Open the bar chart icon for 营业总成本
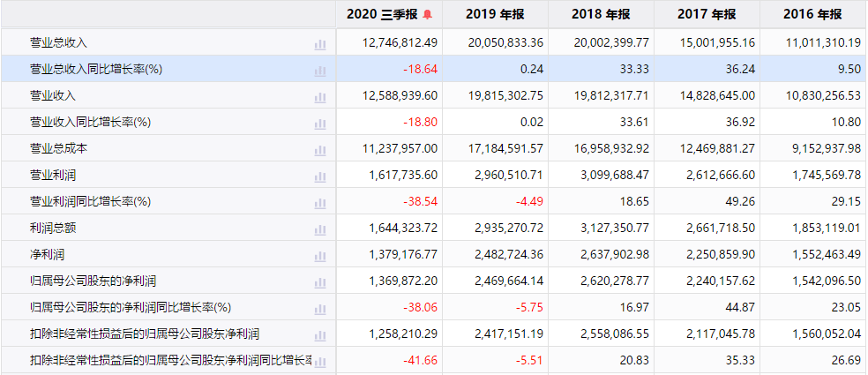The image size is (868, 375). click(x=320, y=149)
